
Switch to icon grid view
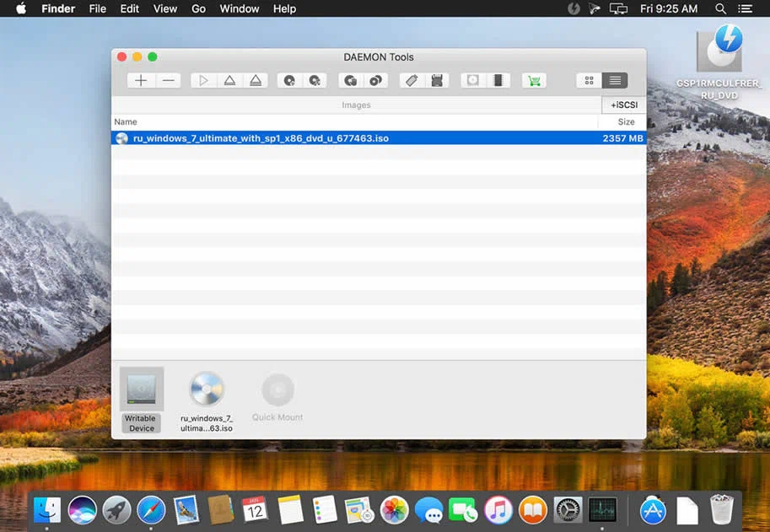pyautogui.click(x=590, y=80)
